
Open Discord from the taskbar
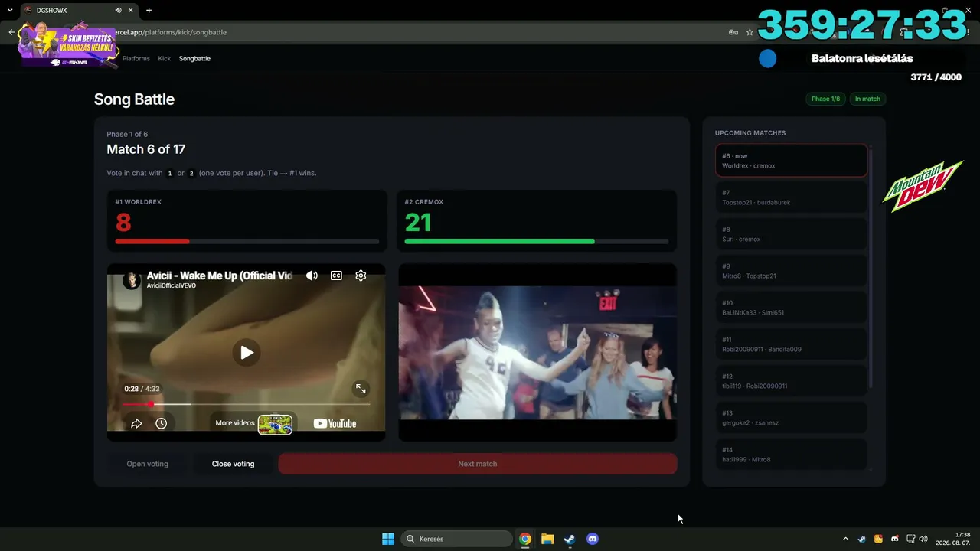(x=592, y=539)
